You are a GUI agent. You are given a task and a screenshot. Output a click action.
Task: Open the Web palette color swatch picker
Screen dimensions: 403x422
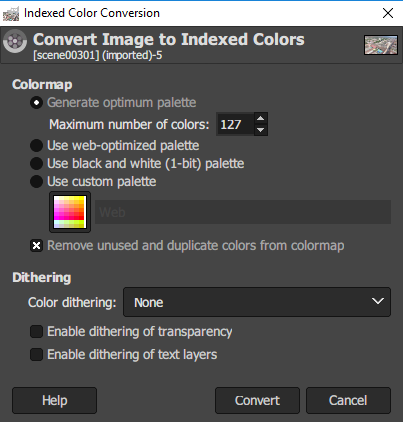pos(70,212)
